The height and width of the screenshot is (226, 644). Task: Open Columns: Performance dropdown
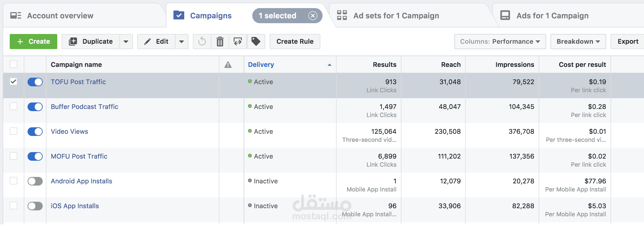click(x=500, y=42)
